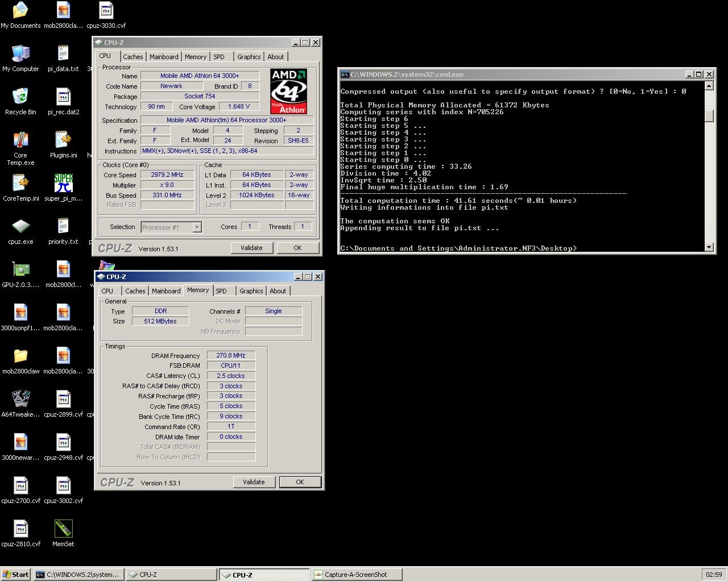Image resolution: width=728 pixels, height=582 pixels.
Task: Open the mob2800claw folder icon
Action: click(x=20, y=360)
